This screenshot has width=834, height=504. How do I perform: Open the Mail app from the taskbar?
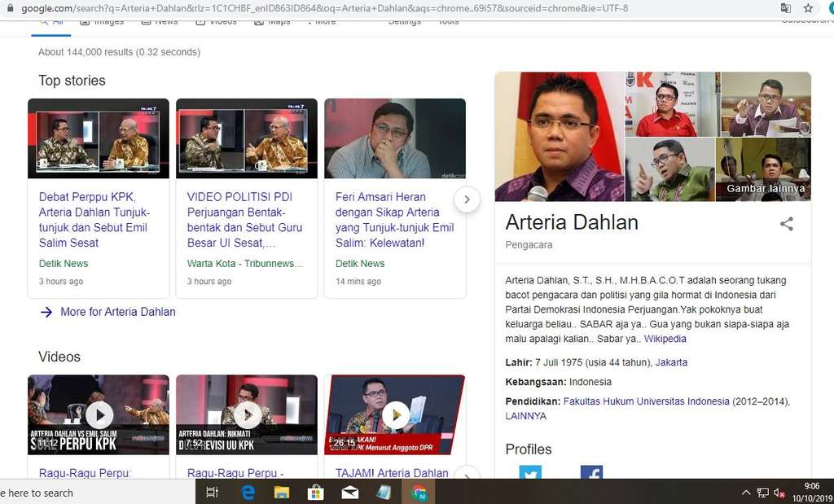pos(350,493)
